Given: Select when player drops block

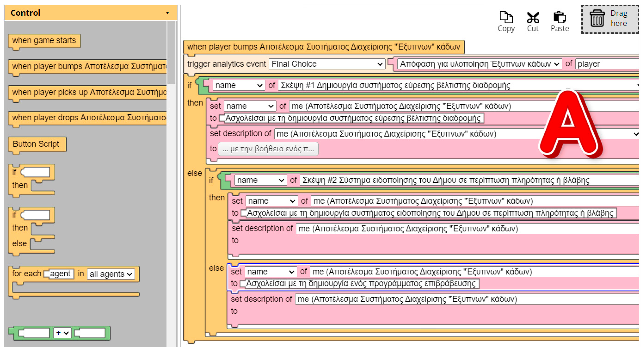Looking at the screenshot, I should point(89,118).
